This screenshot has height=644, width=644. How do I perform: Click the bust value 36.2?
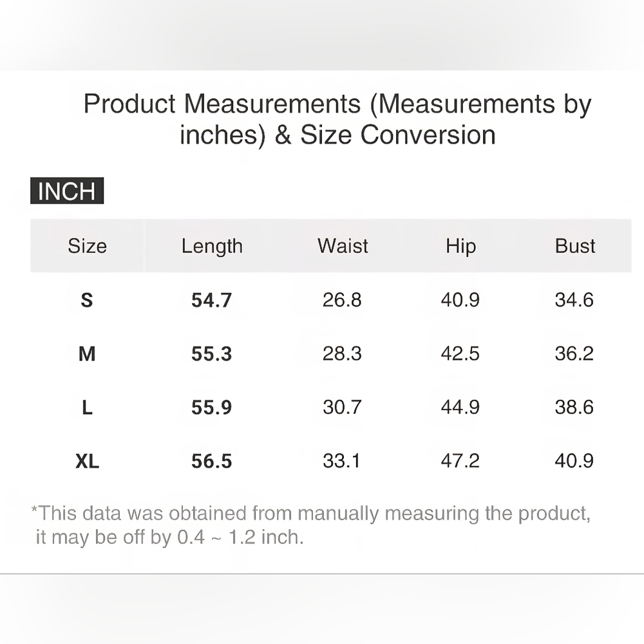point(574,354)
